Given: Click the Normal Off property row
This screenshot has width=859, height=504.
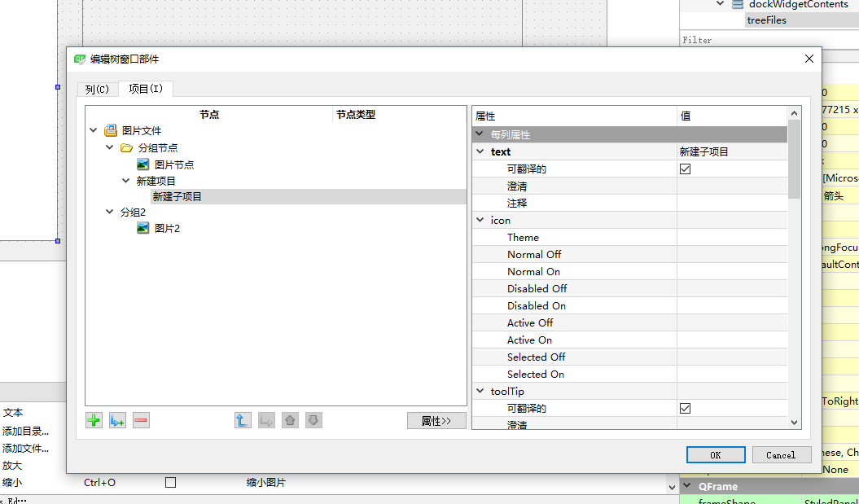Looking at the screenshot, I should [x=629, y=254].
